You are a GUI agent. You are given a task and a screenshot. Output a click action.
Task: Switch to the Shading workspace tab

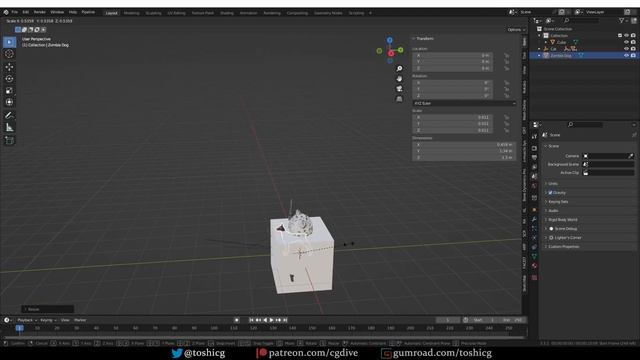coord(227,13)
